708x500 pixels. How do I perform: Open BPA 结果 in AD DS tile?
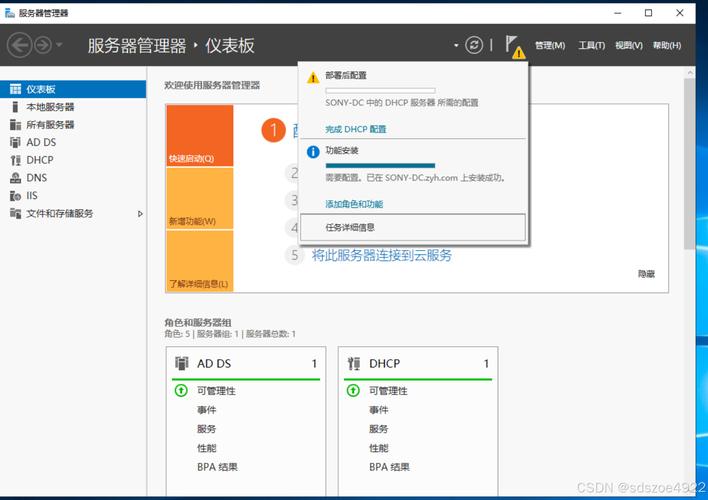(217, 467)
